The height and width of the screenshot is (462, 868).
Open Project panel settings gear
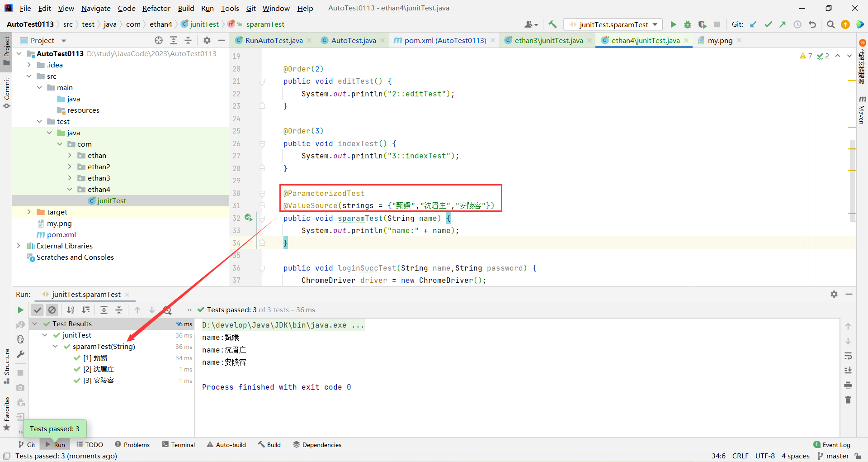(207, 40)
